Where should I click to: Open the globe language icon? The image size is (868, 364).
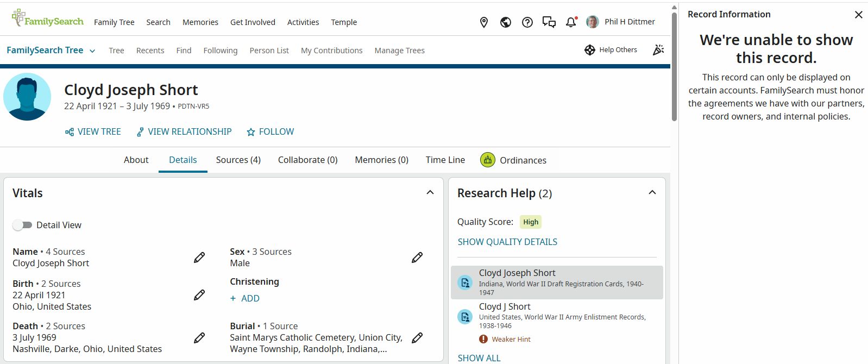tap(506, 22)
